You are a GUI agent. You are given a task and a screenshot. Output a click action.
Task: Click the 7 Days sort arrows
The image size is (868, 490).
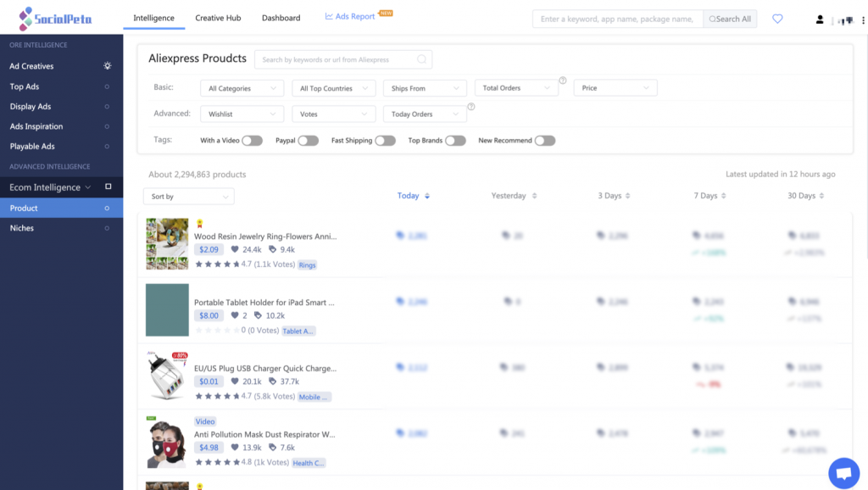pos(723,196)
